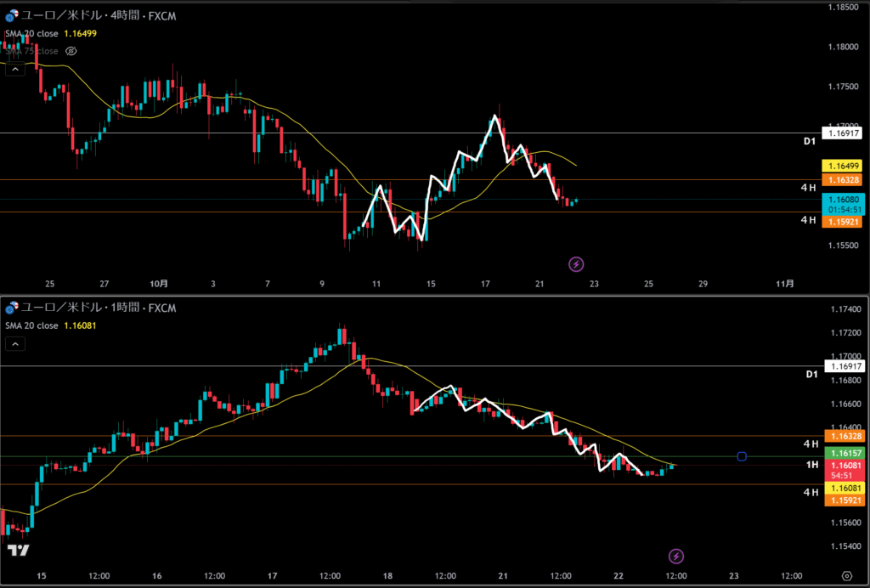Click the TradingView logo icon

click(19, 551)
